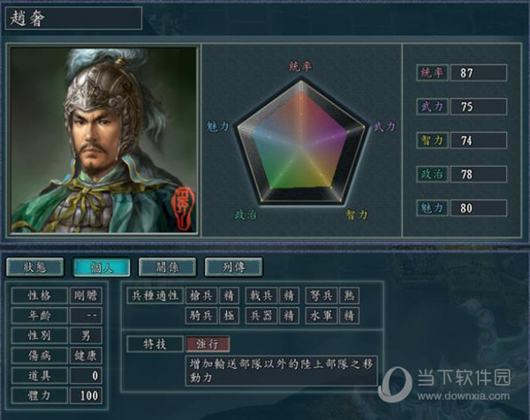Click the pentagon stats radar chart

click(x=301, y=142)
